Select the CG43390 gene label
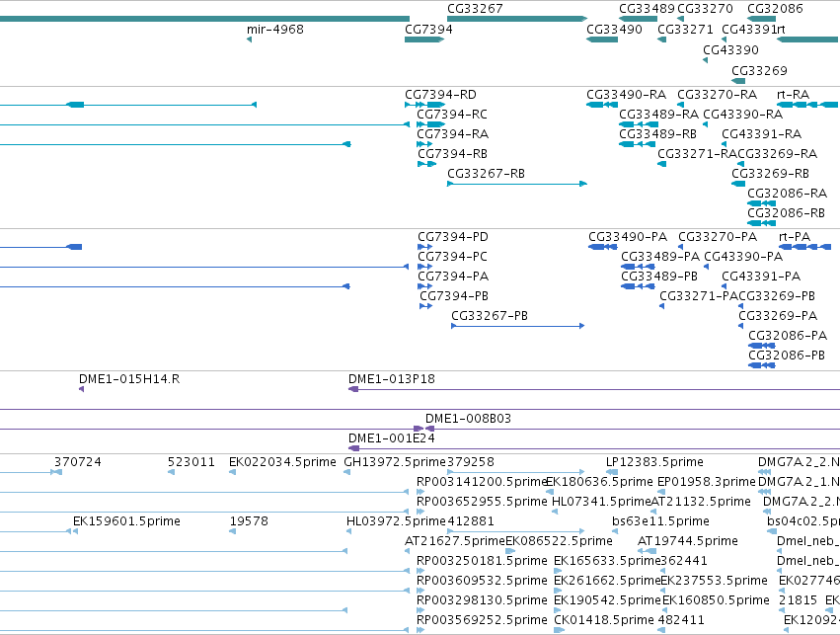This screenshot has height=635, width=840. click(730, 49)
